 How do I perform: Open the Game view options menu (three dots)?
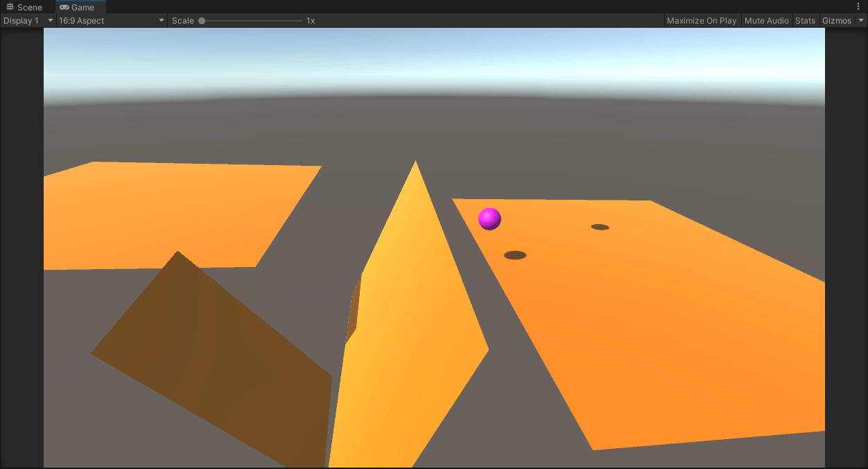(858, 7)
